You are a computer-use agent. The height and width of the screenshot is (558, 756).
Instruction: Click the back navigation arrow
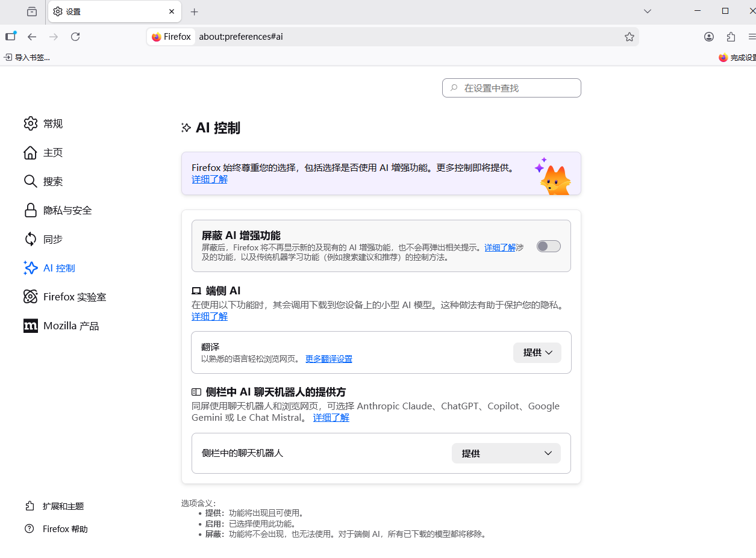pos(32,37)
